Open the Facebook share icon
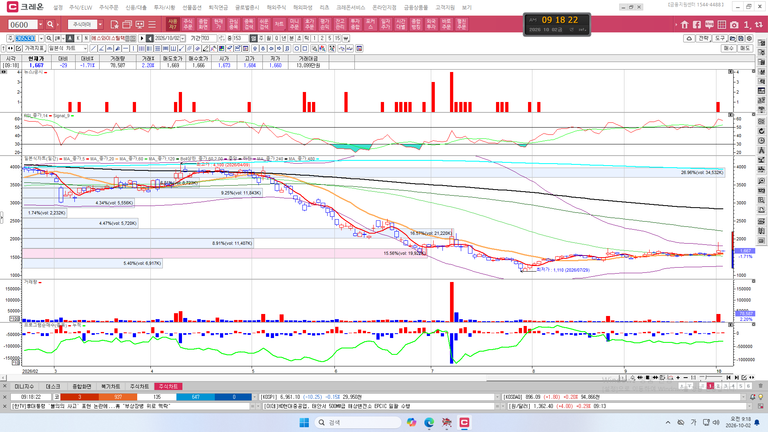This screenshot has width=768, height=432. (x=697, y=24)
